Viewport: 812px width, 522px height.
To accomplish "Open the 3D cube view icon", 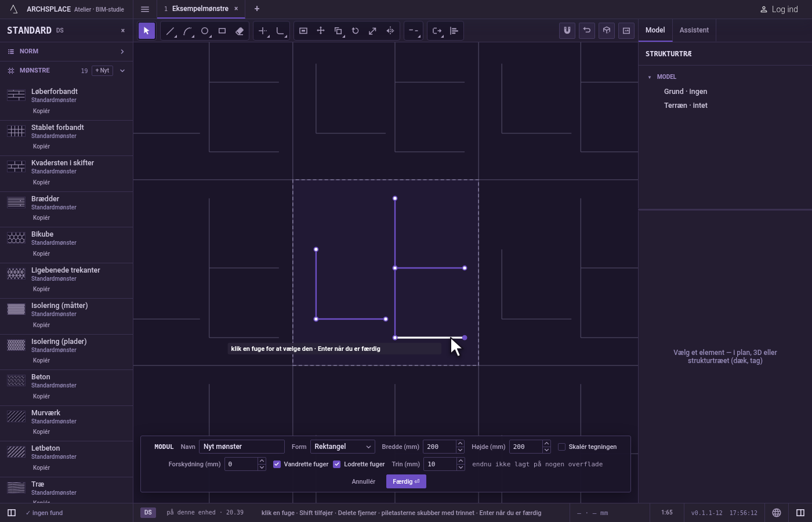I will pos(607,31).
